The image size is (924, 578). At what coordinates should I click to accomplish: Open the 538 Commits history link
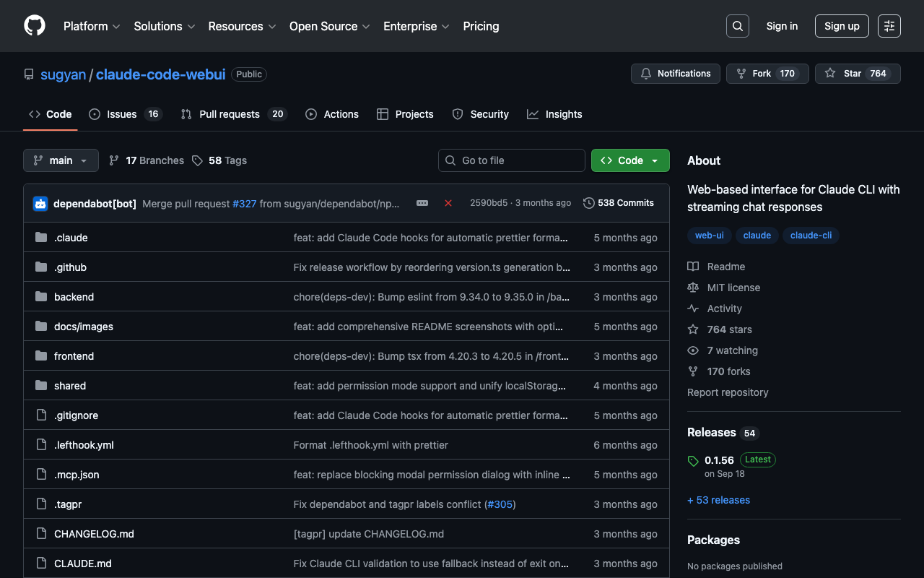(x=619, y=203)
